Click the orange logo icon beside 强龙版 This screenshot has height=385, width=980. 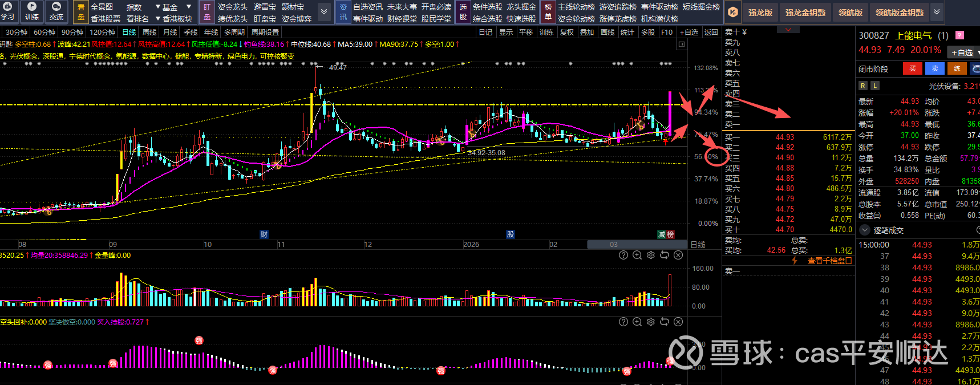point(734,12)
